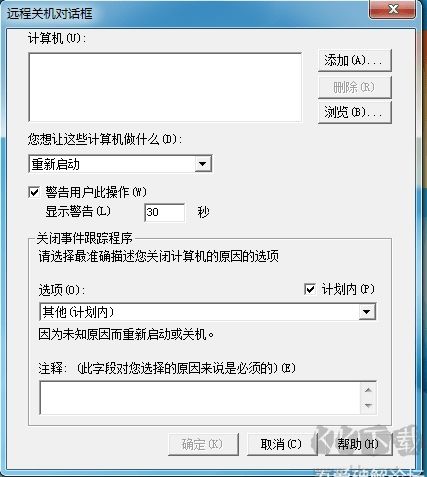Click inside the 计算机 list box
The image size is (427, 477).
click(165, 87)
